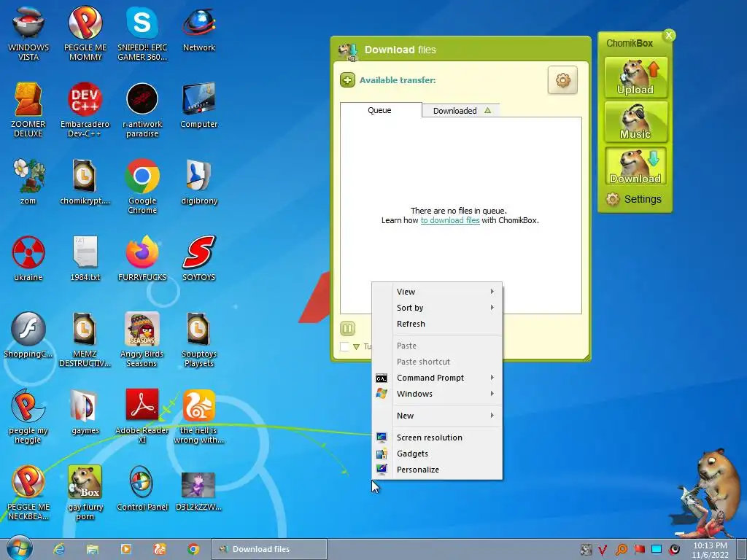747x560 pixels.
Task: Select Personalize in context menu
Action: (437, 470)
